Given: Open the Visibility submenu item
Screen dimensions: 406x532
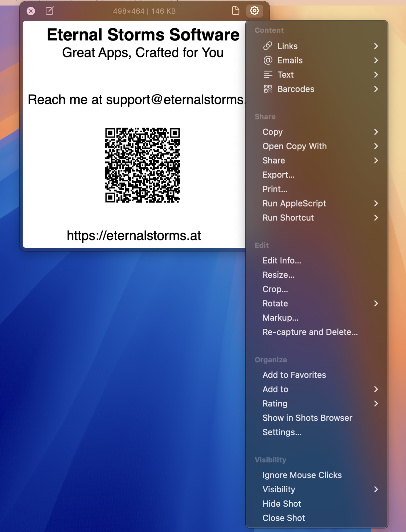Looking at the screenshot, I should click(317, 489).
